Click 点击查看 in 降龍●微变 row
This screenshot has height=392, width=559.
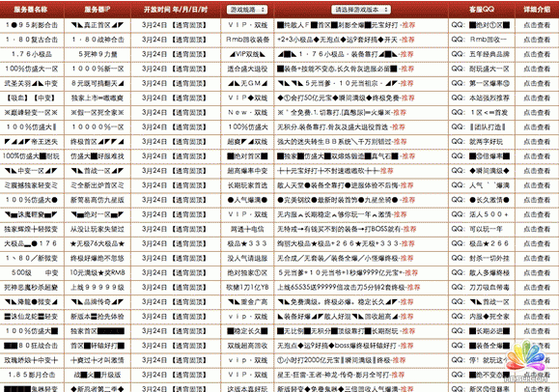tap(537, 302)
